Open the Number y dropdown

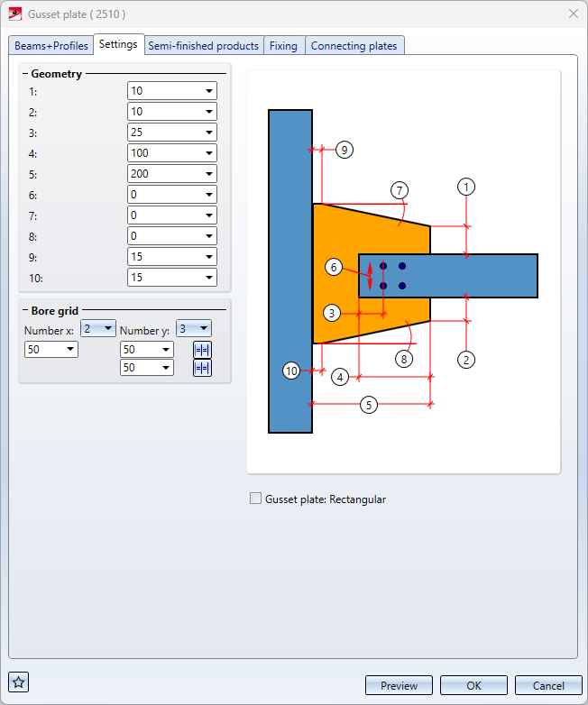click(x=194, y=328)
